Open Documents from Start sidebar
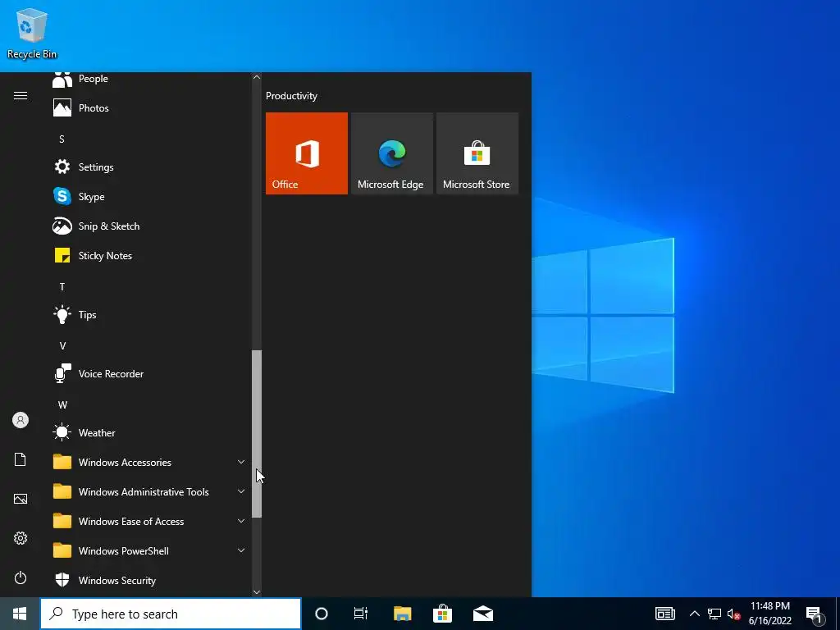The width and height of the screenshot is (840, 630). 21,459
